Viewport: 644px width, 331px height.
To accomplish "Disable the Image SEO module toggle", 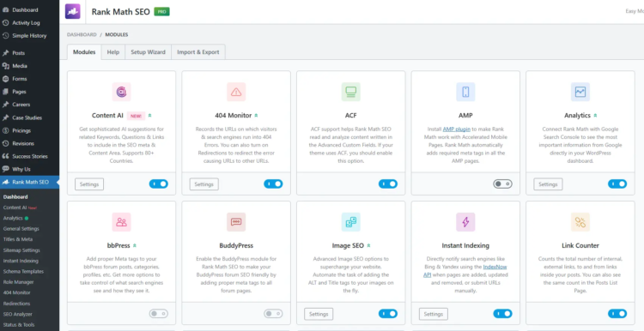I will [x=388, y=314].
